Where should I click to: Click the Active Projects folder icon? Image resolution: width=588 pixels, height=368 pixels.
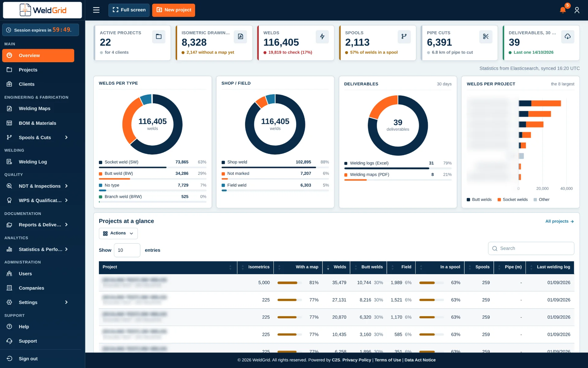point(159,36)
